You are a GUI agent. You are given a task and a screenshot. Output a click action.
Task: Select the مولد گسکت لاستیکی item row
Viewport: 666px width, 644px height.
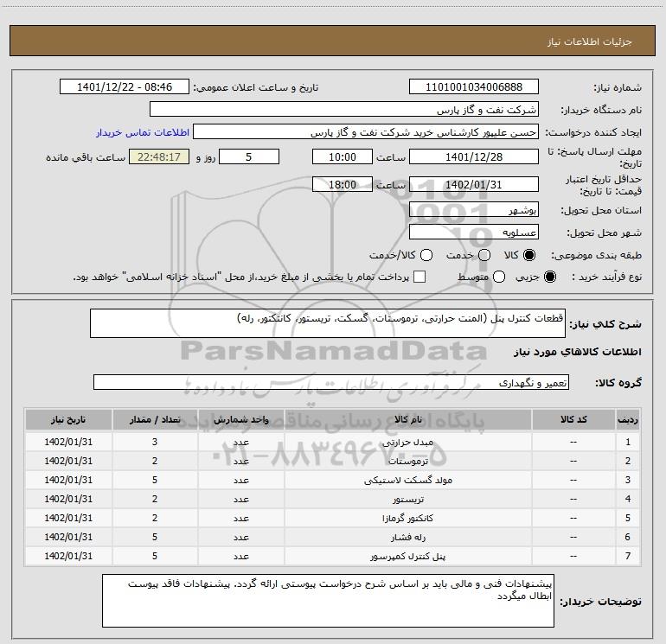click(333, 480)
